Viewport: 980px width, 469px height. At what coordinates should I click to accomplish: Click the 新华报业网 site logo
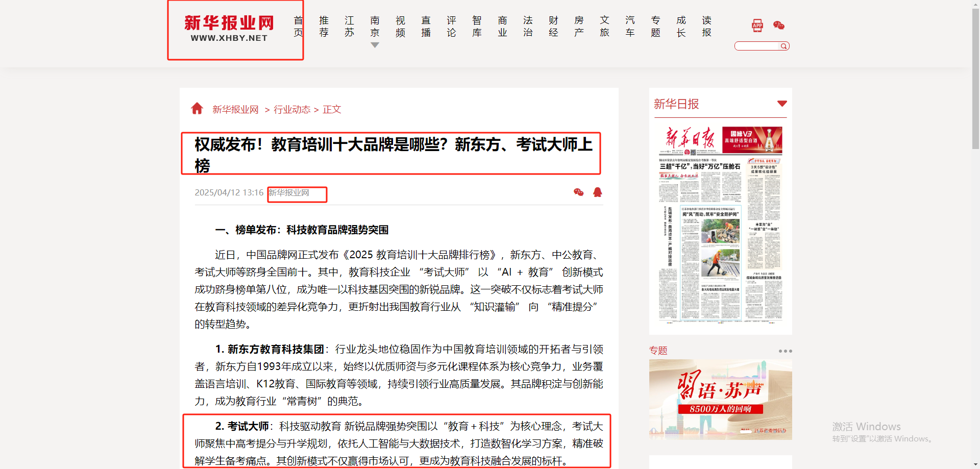click(229, 29)
